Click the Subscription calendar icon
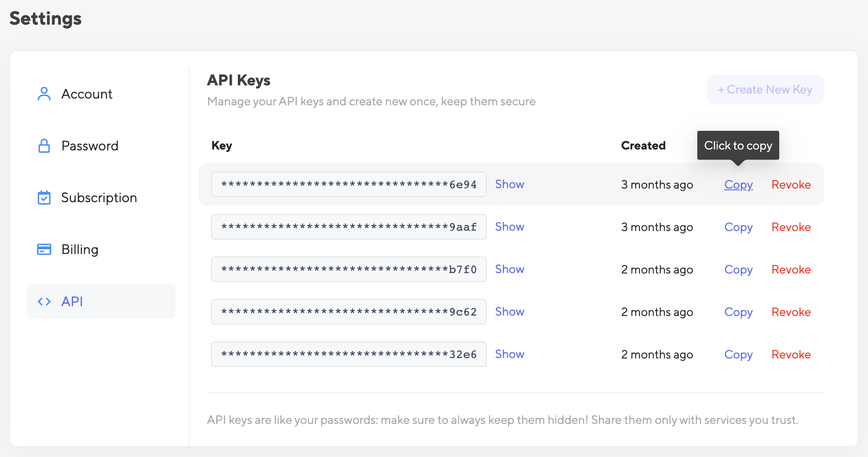 coord(44,197)
